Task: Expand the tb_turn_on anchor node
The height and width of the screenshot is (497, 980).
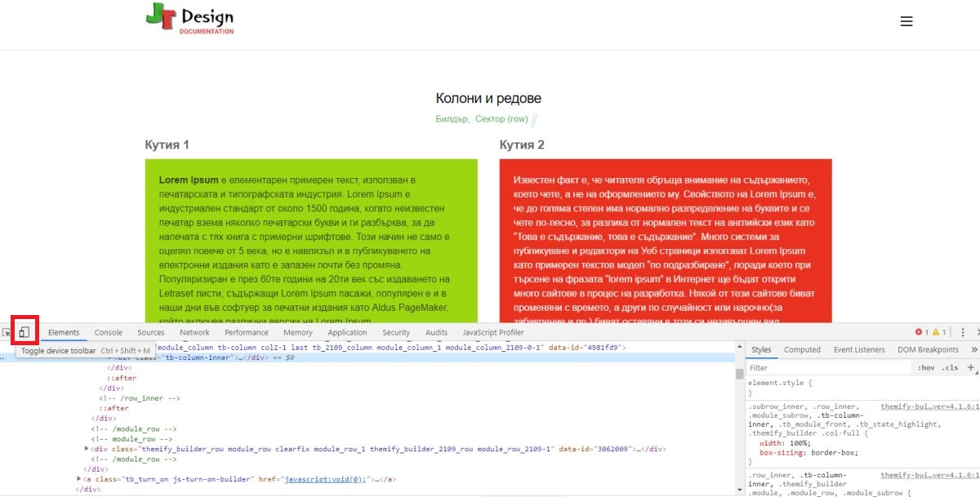Action: coord(79,479)
